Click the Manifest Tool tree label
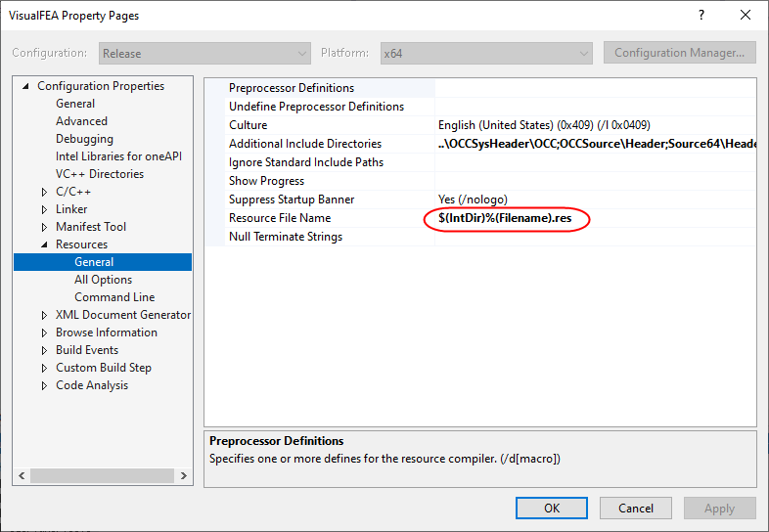Screen dimensions: 769x532 point(91,227)
